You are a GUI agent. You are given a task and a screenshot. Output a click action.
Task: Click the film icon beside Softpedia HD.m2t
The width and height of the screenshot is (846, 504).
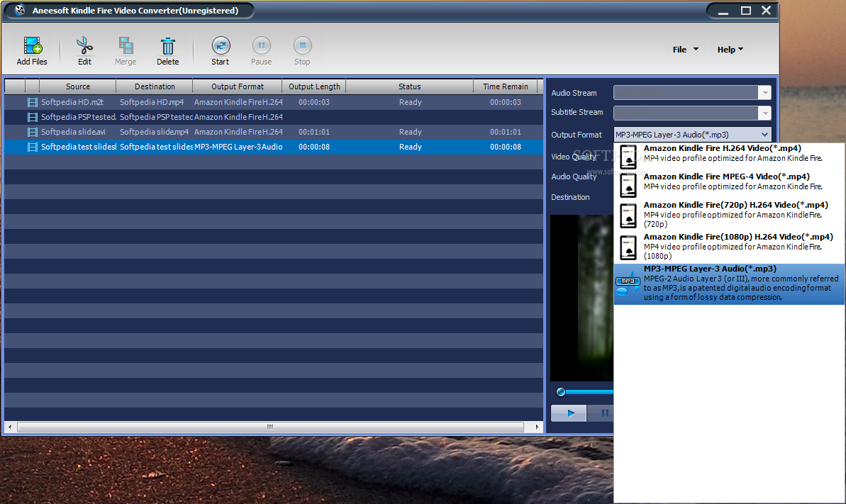(33, 102)
